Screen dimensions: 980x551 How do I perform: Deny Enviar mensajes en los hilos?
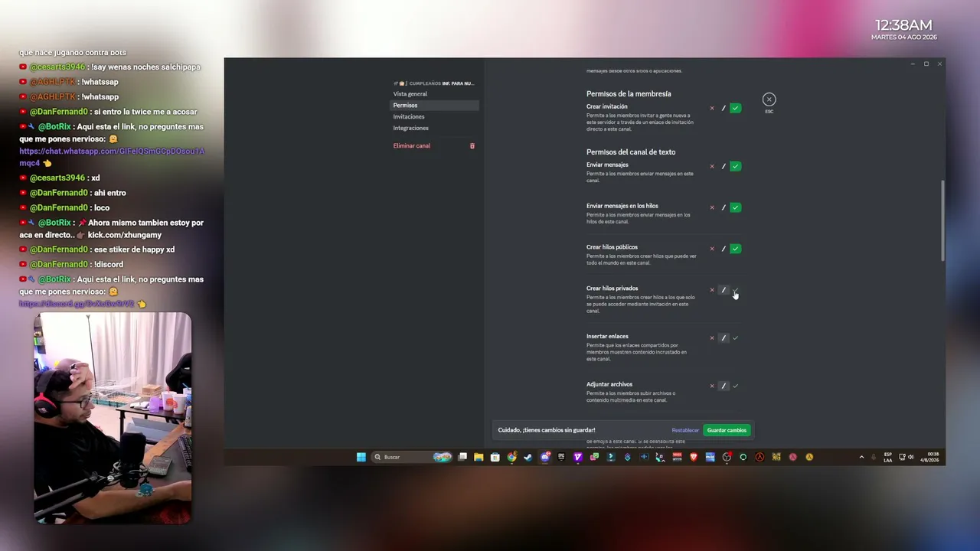pyautogui.click(x=712, y=207)
